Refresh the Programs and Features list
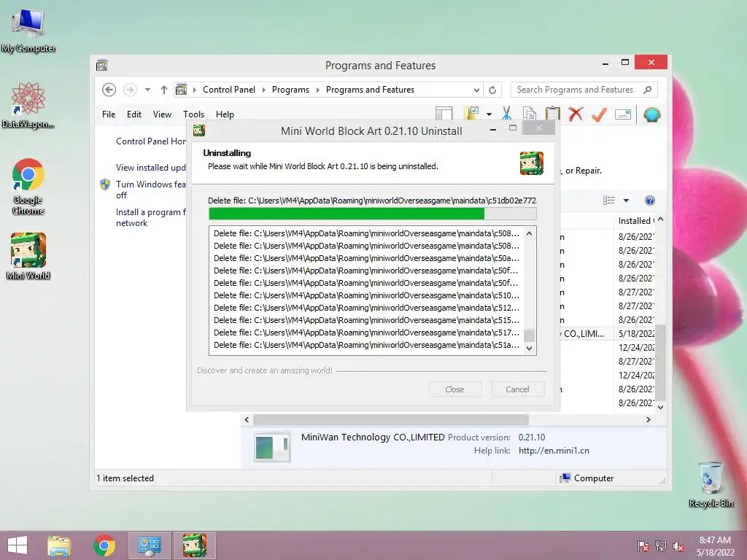Viewport: 747px width, 560px height. click(x=492, y=90)
